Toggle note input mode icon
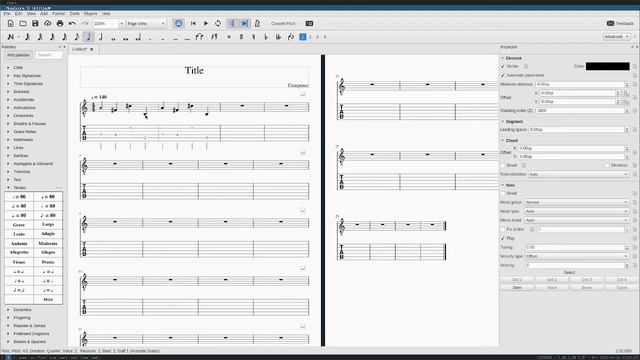Viewport: 640px width, 360px height. (11, 37)
